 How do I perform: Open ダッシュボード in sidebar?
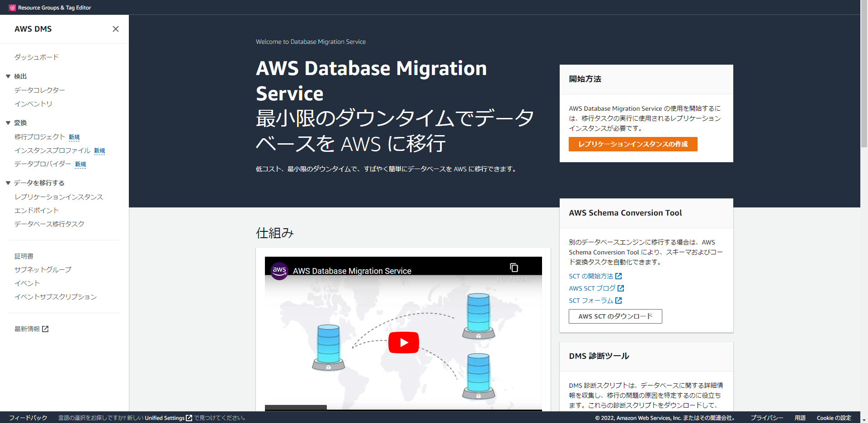37,57
